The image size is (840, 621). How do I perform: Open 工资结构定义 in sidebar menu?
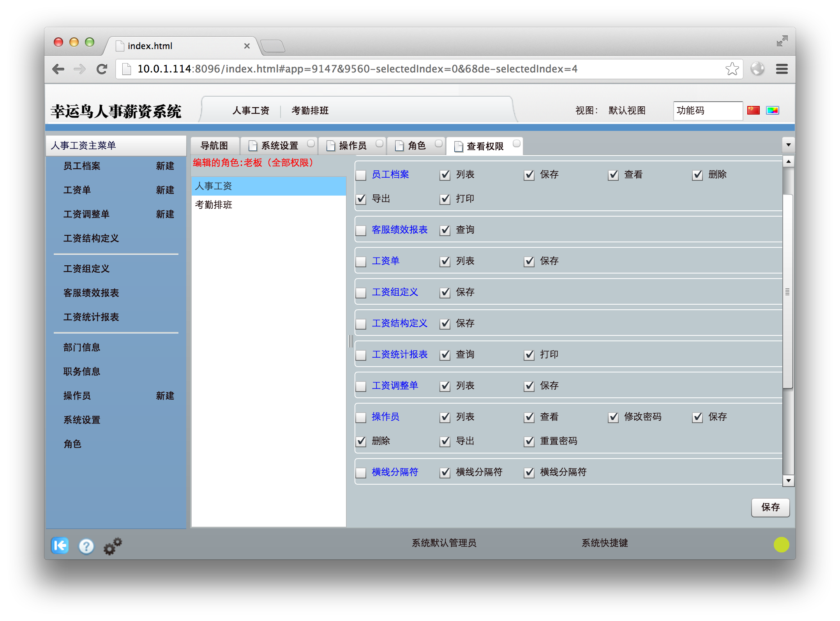[91, 238]
